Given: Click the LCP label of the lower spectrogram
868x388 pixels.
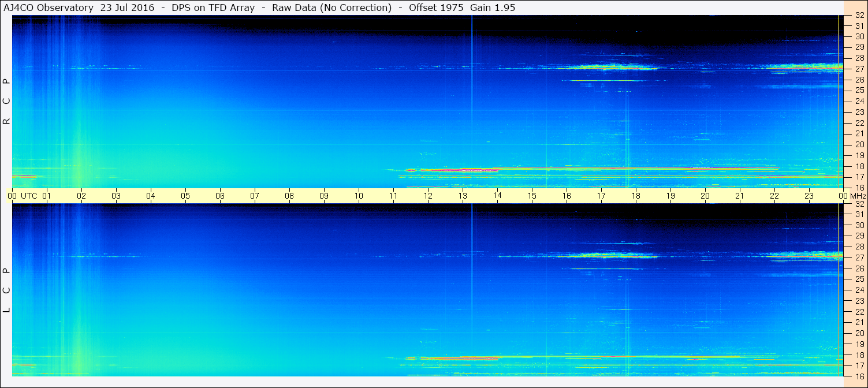Looking at the screenshot, I should point(7,290).
